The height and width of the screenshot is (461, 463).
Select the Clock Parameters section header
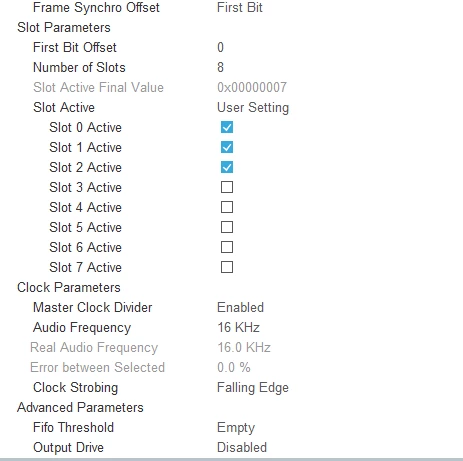click(x=69, y=287)
